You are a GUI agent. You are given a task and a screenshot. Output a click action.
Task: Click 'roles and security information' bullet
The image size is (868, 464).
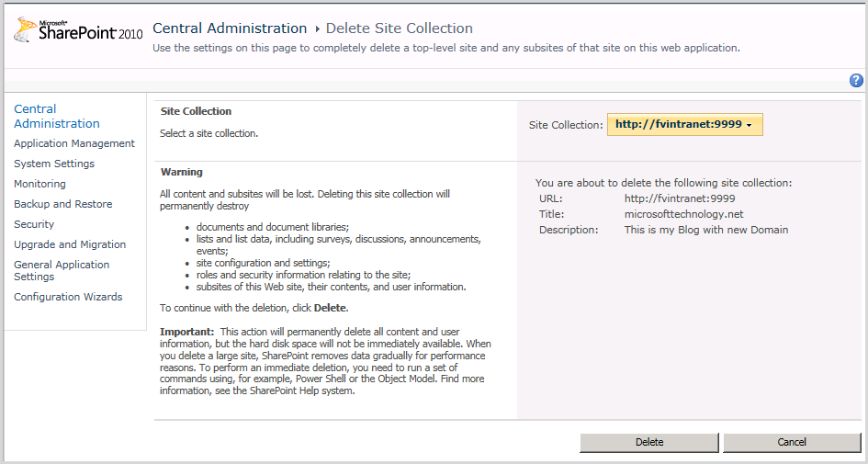[303, 275]
